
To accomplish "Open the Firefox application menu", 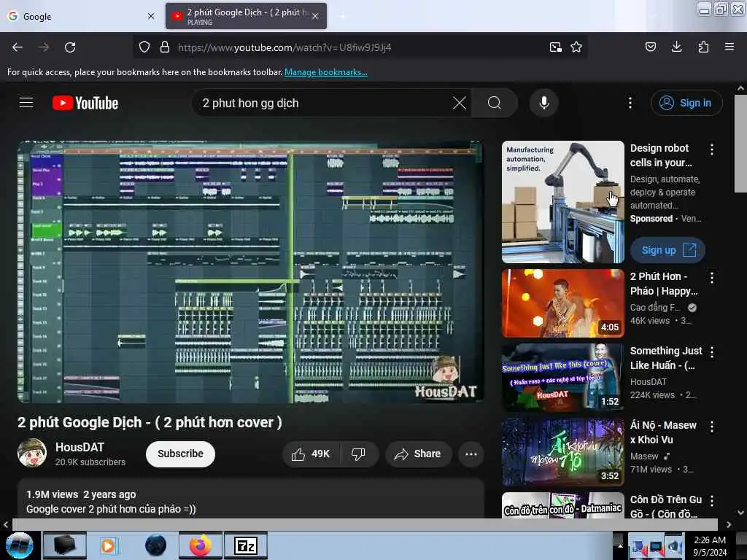I will [x=729, y=47].
